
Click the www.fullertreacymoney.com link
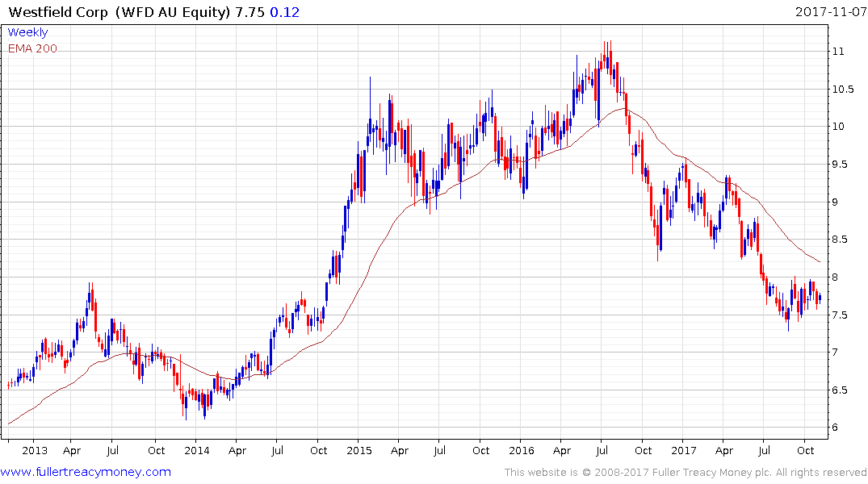tap(86, 473)
